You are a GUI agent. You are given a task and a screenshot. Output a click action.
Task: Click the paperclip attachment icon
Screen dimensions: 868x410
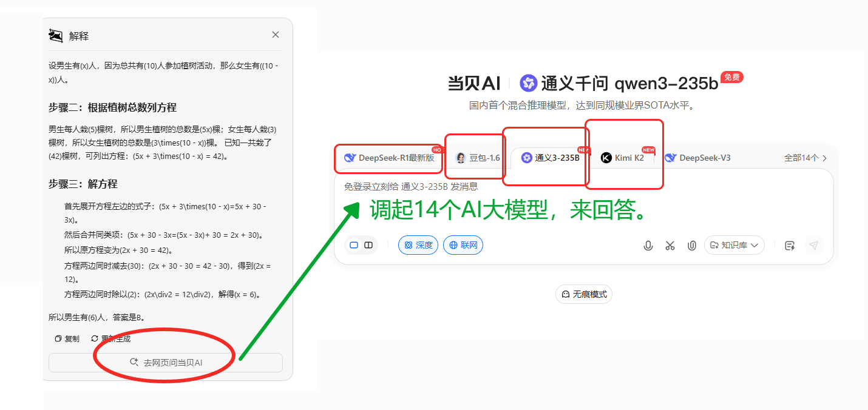[691, 246]
